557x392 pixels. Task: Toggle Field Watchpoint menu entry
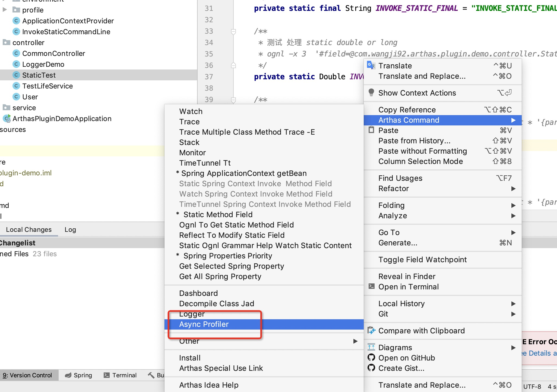(x=422, y=260)
